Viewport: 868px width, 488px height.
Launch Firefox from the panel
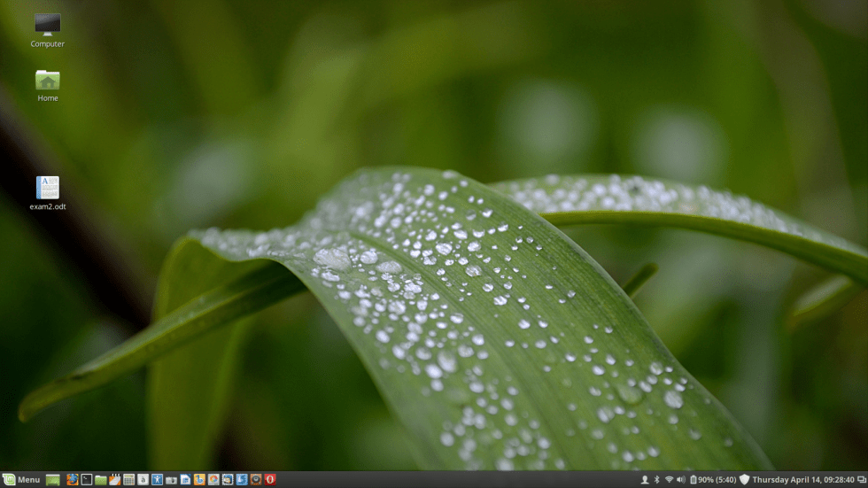click(x=73, y=479)
